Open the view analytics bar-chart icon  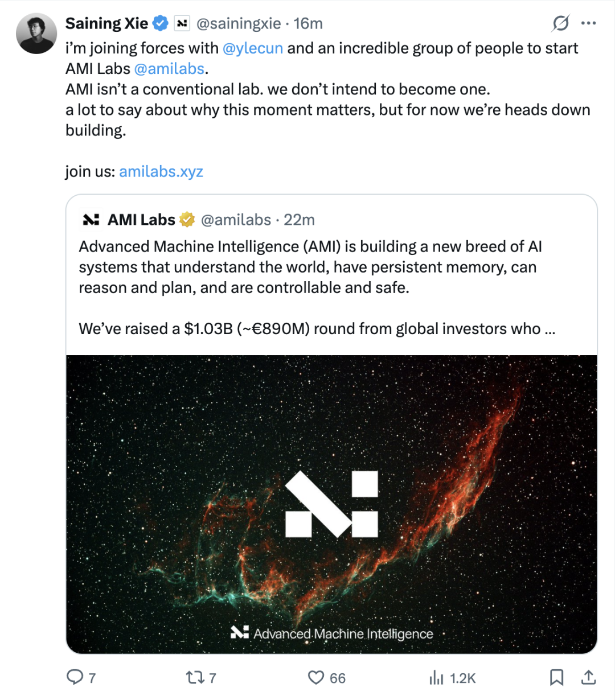point(436,677)
